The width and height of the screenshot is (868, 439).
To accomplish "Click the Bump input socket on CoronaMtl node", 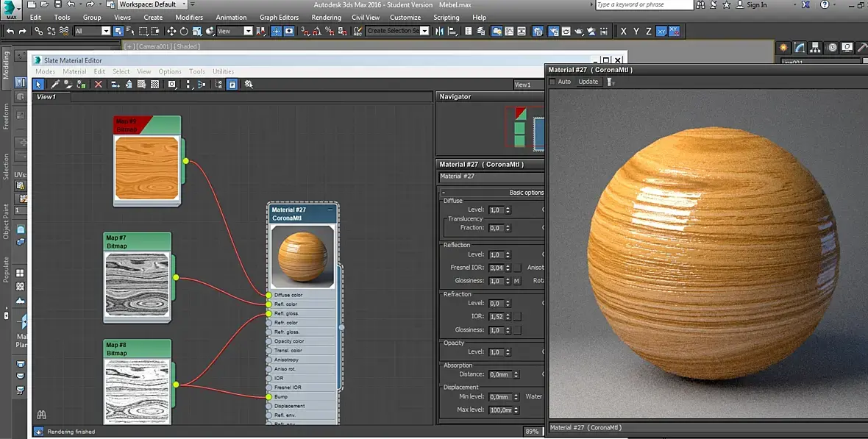I will point(268,396).
